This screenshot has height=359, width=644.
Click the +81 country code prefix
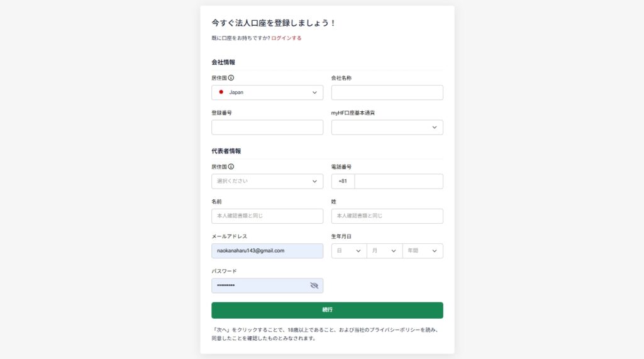pyautogui.click(x=343, y=181)
